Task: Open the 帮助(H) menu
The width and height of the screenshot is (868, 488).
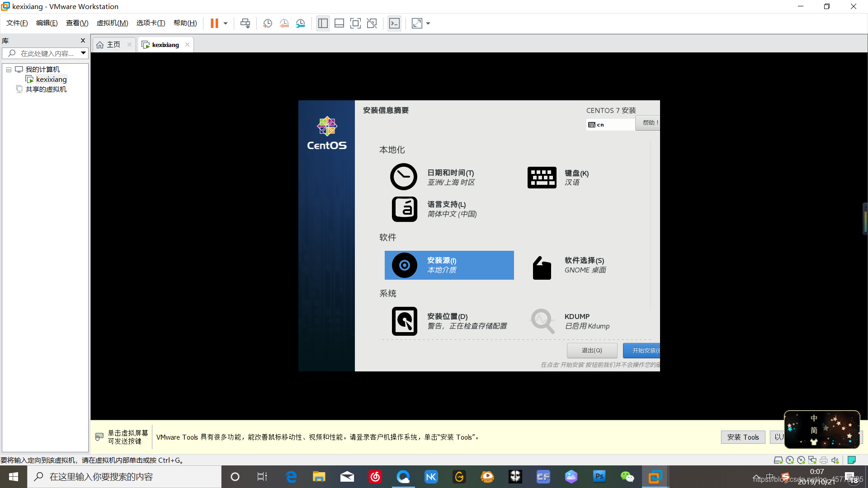Action: coord(185,23)
